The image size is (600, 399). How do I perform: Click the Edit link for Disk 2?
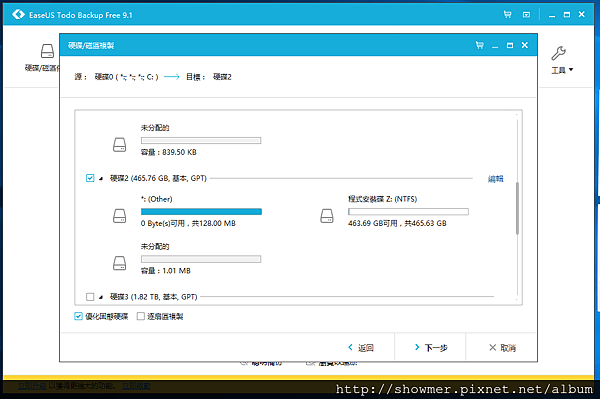[x=496, y=179]
